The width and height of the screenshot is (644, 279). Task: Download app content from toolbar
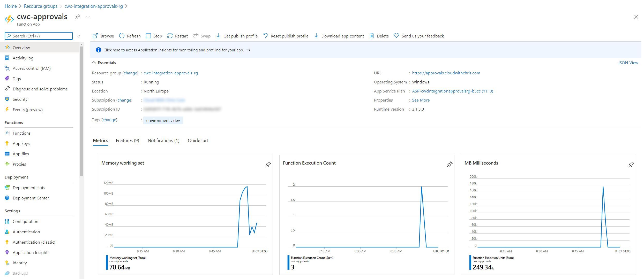tap(339, 36)
